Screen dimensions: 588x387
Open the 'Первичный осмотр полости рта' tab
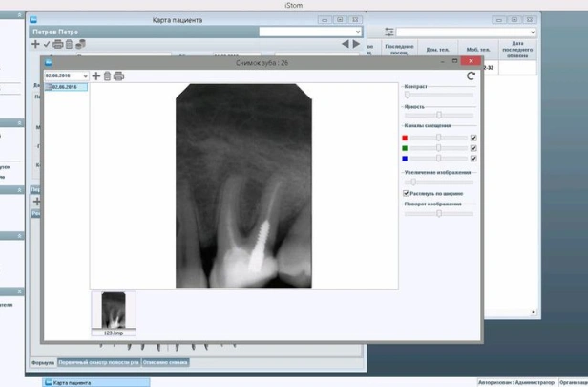click(98, 363)
